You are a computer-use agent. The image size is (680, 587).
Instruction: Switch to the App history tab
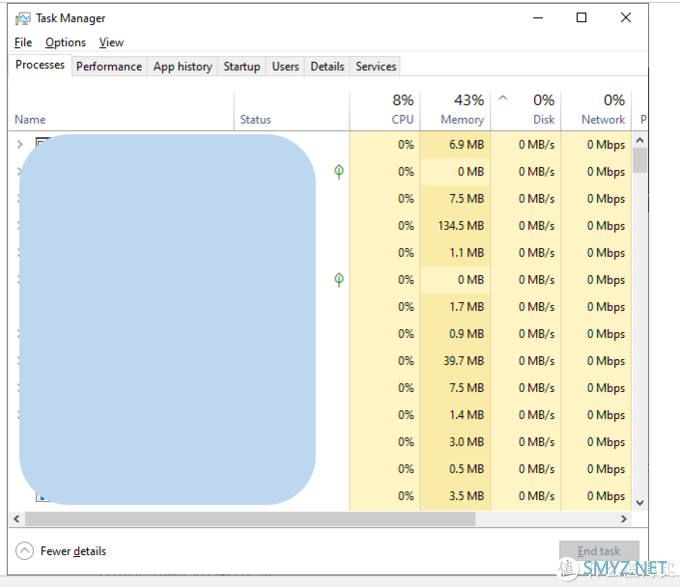point(183,66)
